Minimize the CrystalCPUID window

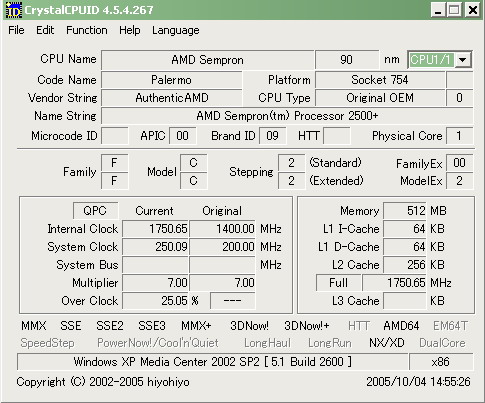tap(438, 10)
